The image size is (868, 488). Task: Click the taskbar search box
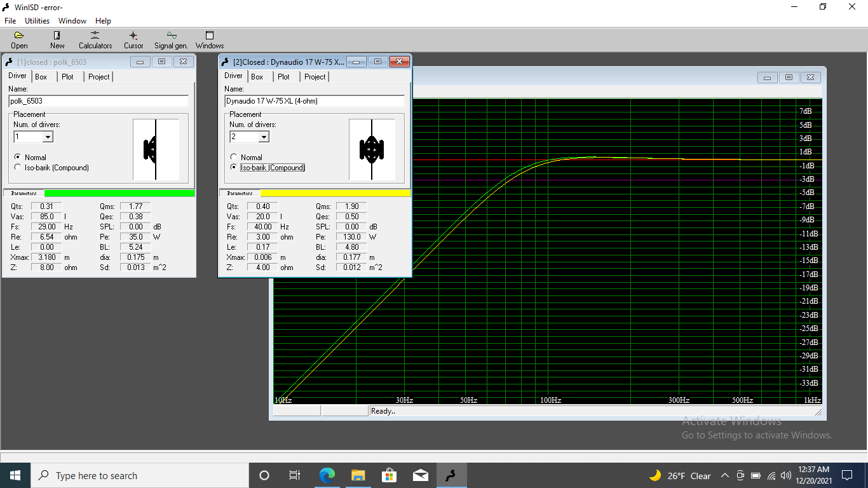click(139, 475)
